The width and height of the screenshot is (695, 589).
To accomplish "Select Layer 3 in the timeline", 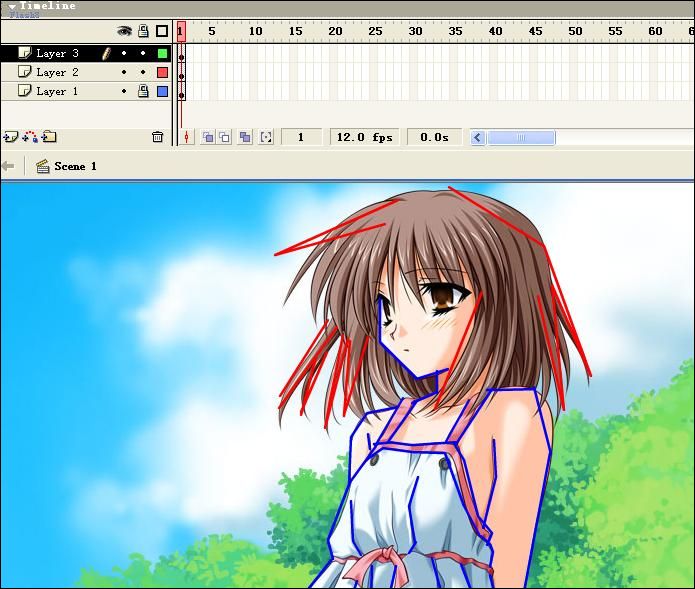I will [x=86, y=53].
